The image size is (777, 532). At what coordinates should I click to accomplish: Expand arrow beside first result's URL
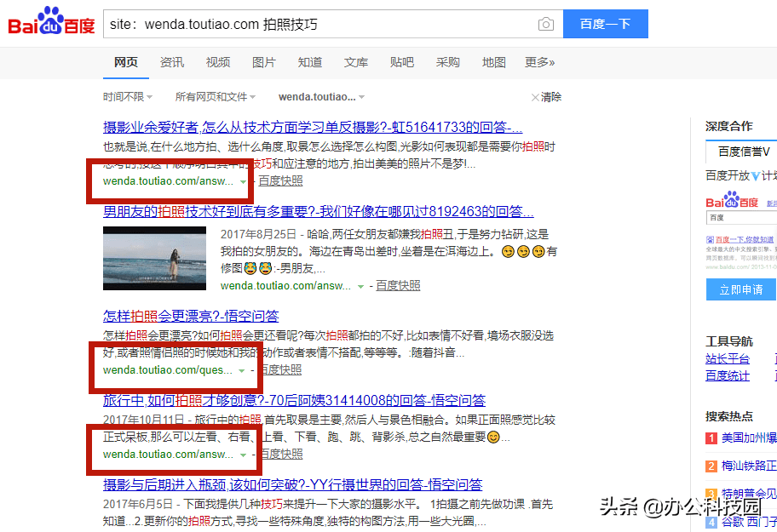[x=243, y=181]
